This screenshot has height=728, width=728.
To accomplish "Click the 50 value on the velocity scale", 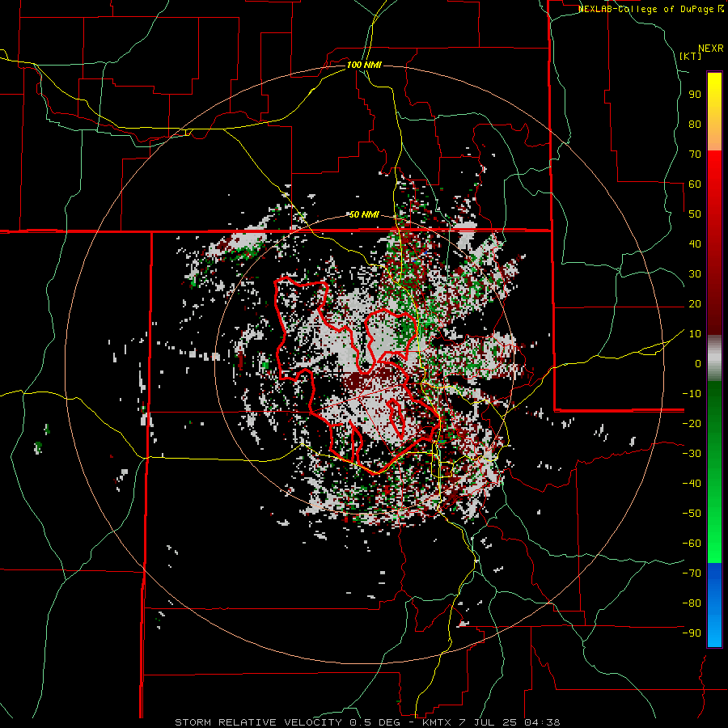I will (695, 214).
